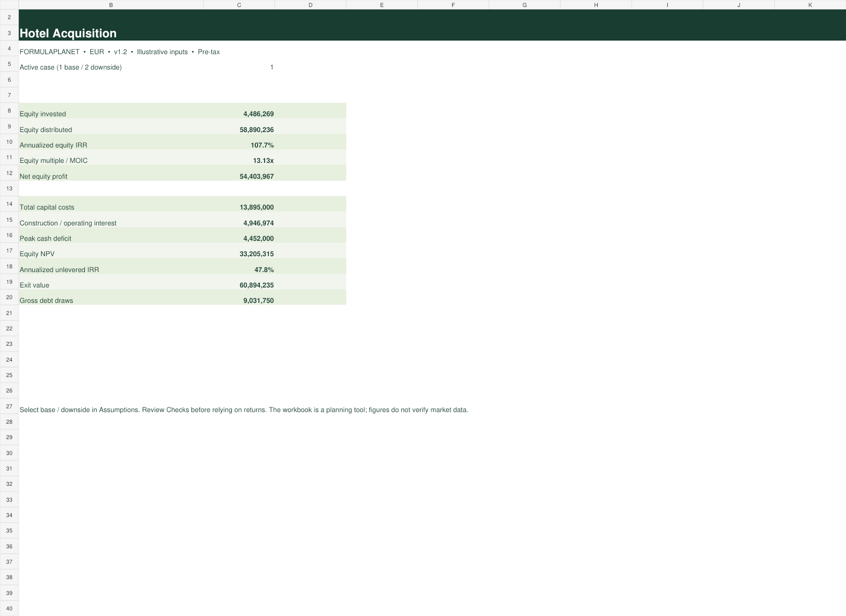
Task: Select the Equity invested label
Action: click(x=42, y=114)
